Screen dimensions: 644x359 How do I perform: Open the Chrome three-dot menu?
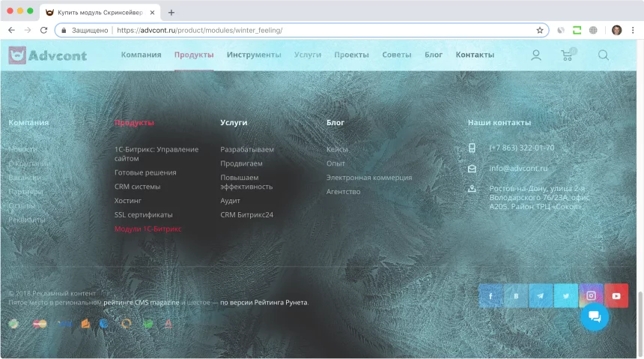(x=634, y=30)
